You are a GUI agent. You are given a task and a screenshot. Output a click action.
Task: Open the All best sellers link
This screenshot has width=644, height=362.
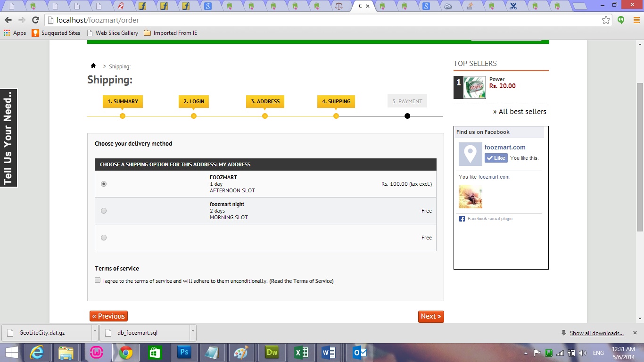pyautogui.click(x=520, y=112)
